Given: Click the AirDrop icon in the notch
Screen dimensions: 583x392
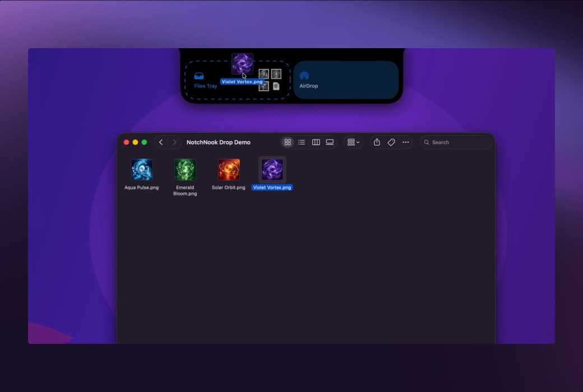Looking at the screenshot, I should click(304, 76).
